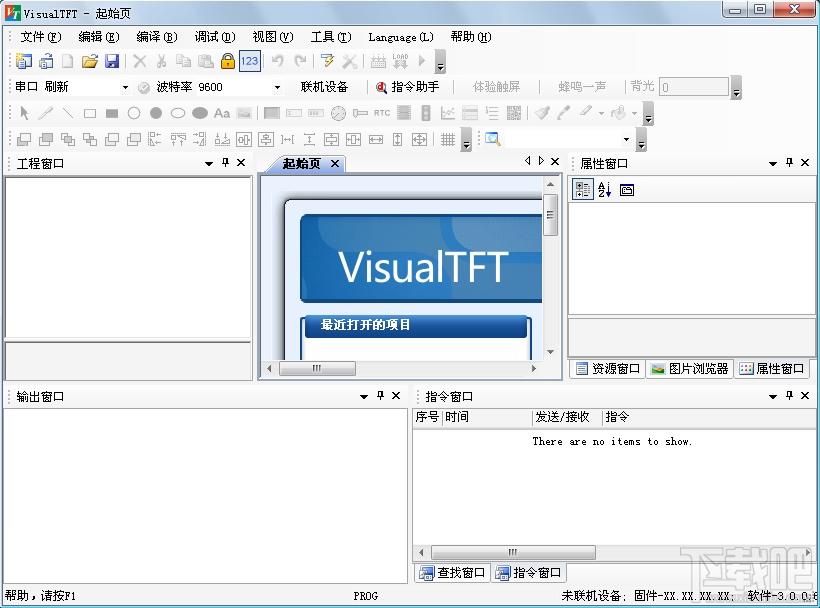Screen dimensions: 820x608
Task: Select the filled ellipse drawing tool
Action: (x=200, y=113)
